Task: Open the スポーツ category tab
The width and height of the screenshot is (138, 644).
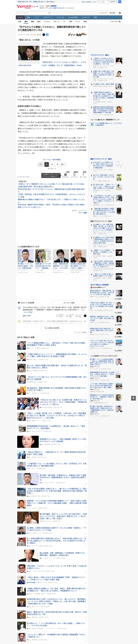Action: [56, 21]
